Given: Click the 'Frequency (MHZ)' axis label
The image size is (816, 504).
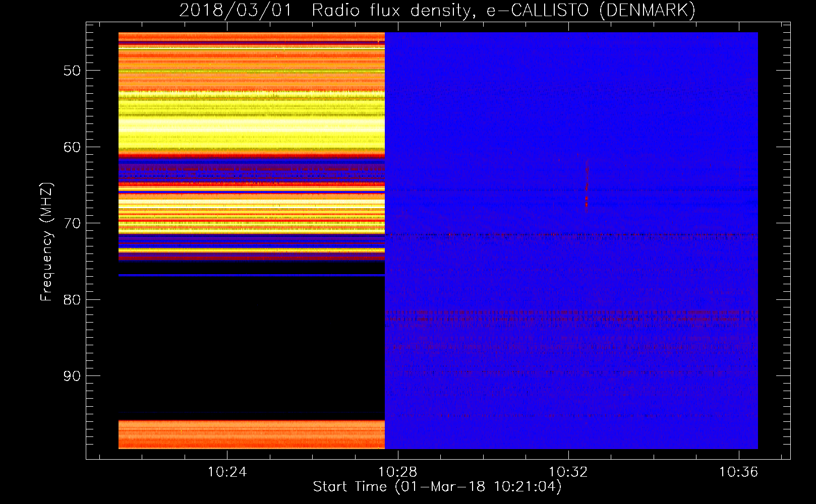Looking at the screenshot, I should tap(46, 242).
